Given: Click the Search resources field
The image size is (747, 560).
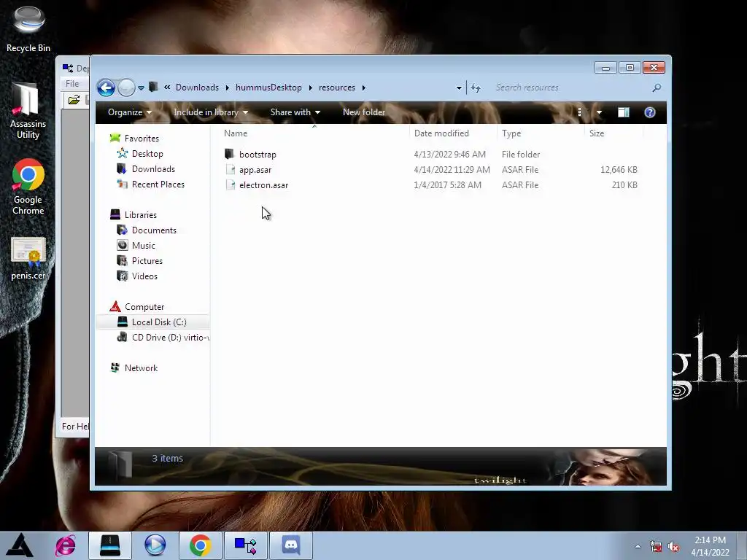Looking at the screenshot, I should coord(570,87).
